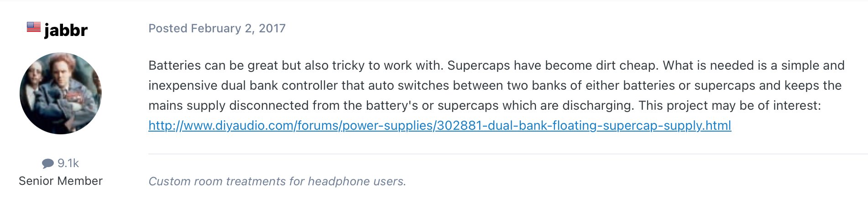Click the US flag icon beside jabbr

[x=33, y=27]
